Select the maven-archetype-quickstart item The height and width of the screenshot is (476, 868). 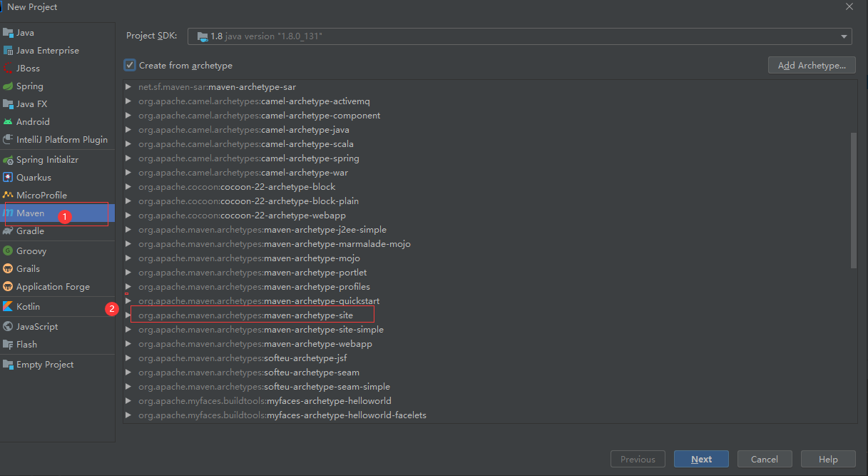pyautogui.click(x=259, y=301)
